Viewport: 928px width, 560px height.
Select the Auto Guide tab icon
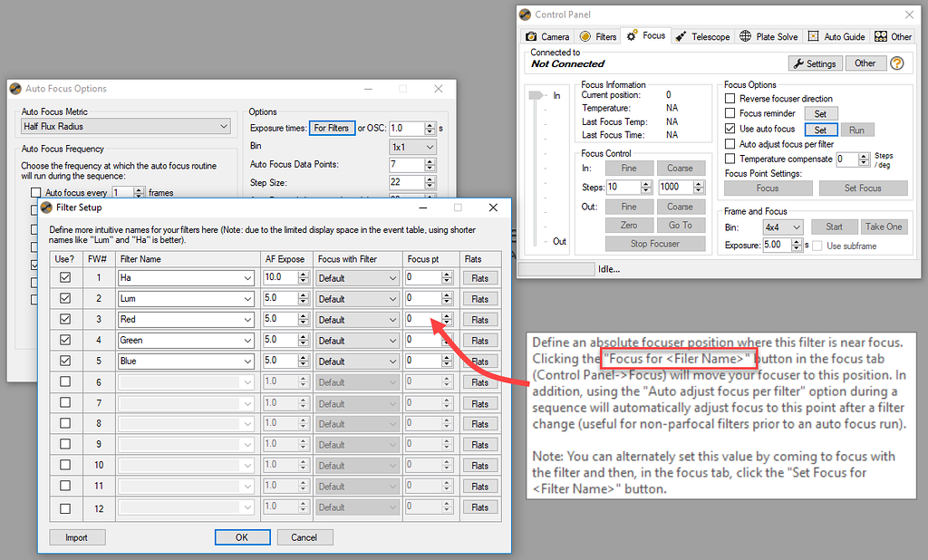pos(815,36)
